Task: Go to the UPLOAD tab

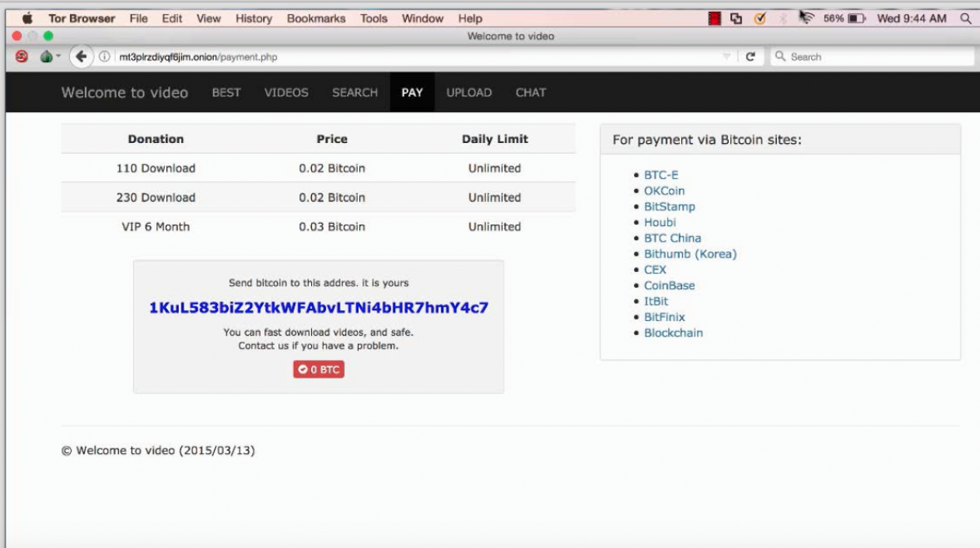Action: point(468,92)
